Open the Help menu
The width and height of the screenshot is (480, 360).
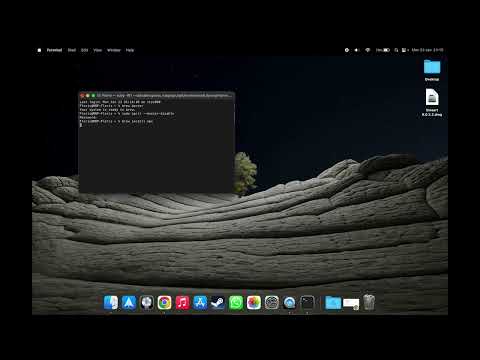[130, 50]
